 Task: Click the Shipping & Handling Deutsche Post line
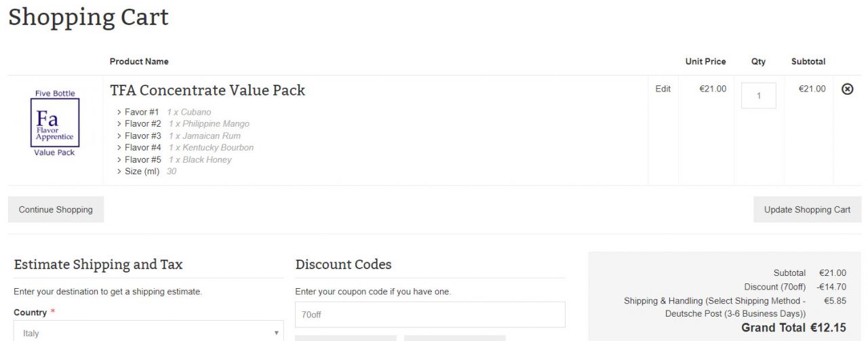point(734,307)
